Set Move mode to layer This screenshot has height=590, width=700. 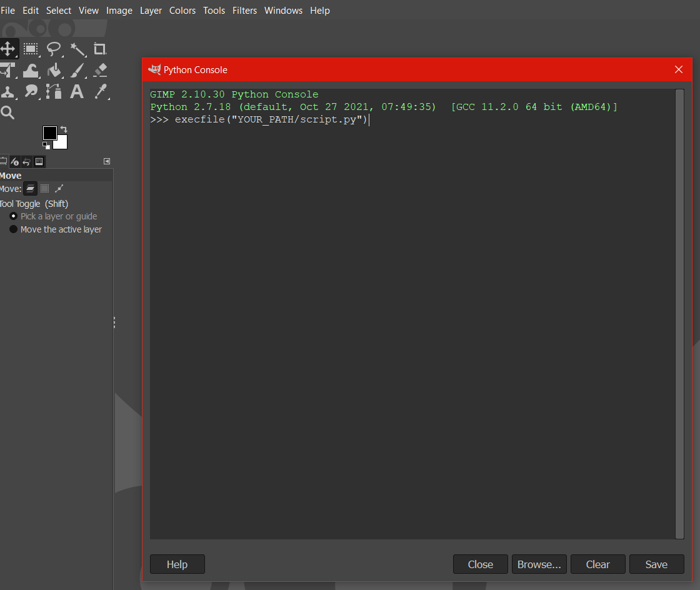point(30,189)
